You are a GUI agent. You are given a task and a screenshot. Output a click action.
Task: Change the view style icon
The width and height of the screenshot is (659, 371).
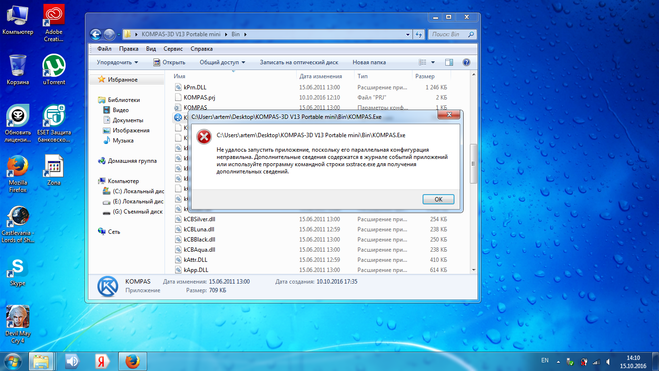[x=423, y=62]
